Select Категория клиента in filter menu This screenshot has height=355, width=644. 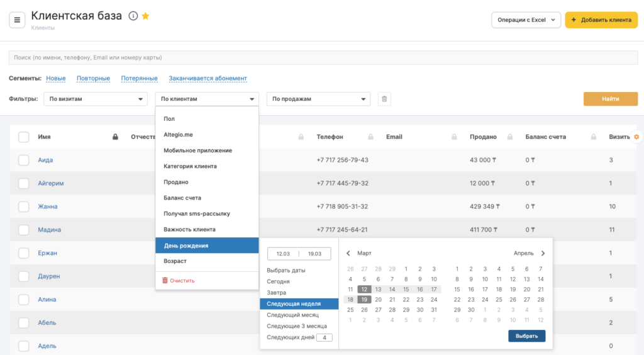pyautogui.click(x=190, y=166)
